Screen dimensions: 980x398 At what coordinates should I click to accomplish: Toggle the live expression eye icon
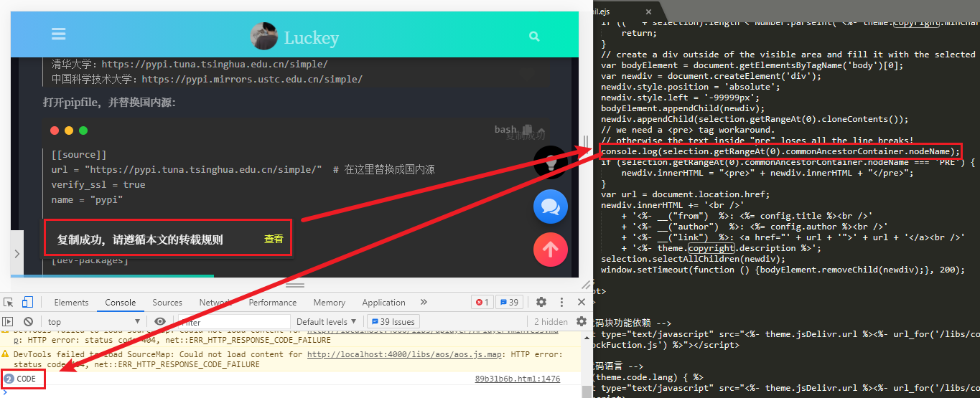click(x=159, y=322)
